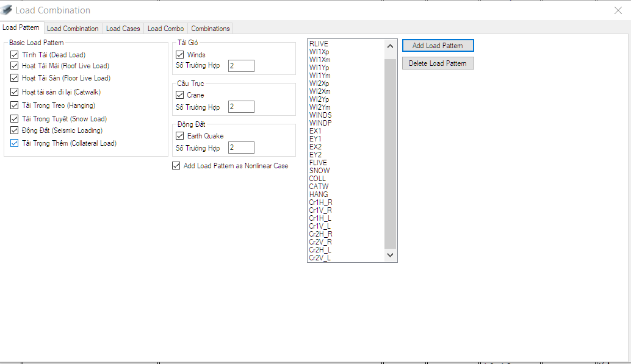The height and width of the screenshot is (364, 631).
Task: Uncheck the Crane checkbox
Action: tap(179, 95)
